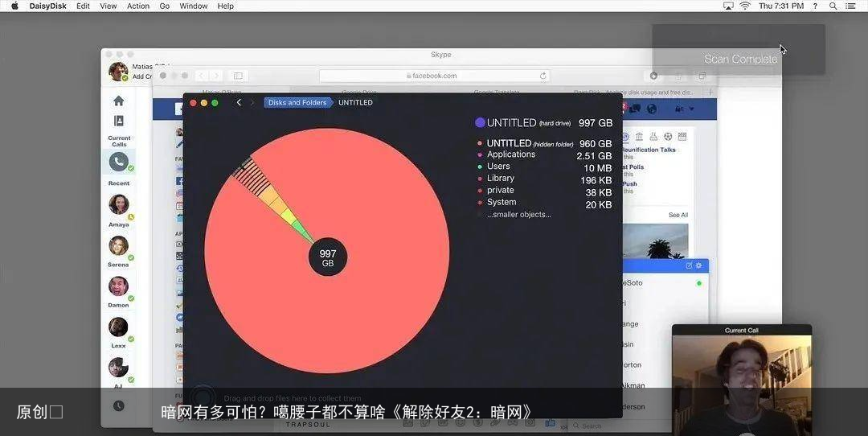The image size is (868, 436).
Task: Select UNTITLED hidden folder 960 GB row
Action: coord(544,143)
